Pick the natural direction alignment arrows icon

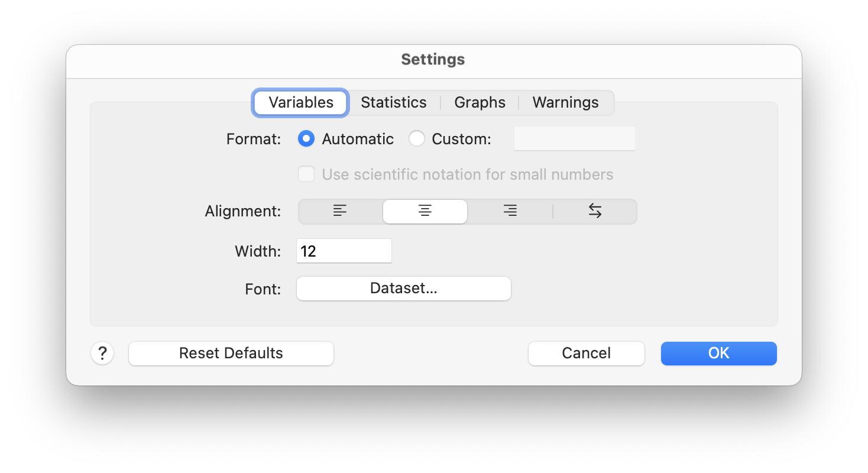[x=595, y=211]
